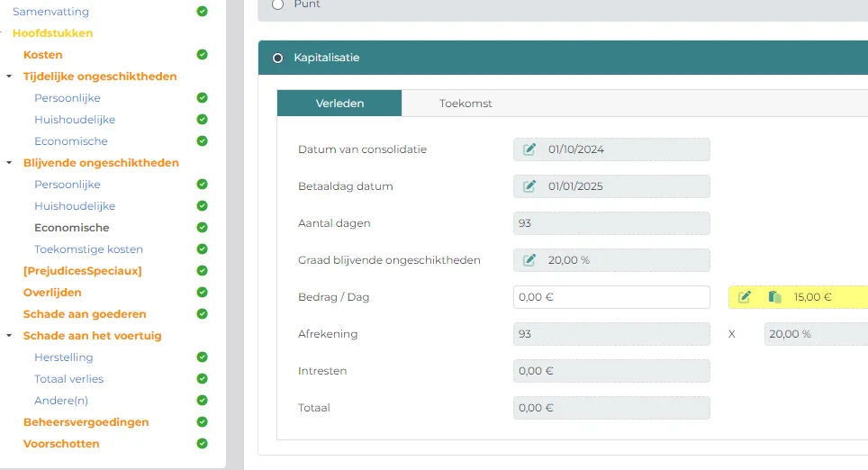
Task: Edit the Graad blijvende ongeschiktheden icon
Action: point(529,260)
